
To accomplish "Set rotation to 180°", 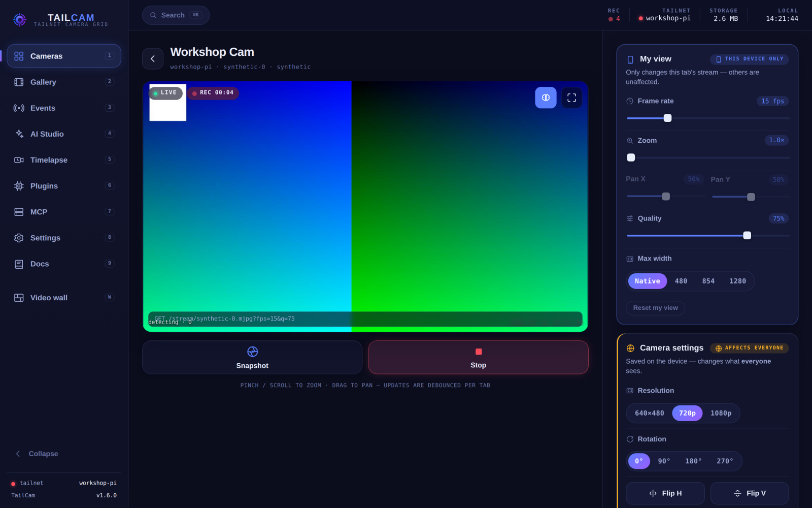I will click(693, 461).
